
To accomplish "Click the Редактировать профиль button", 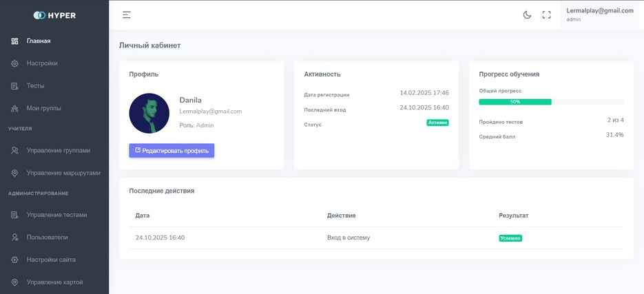I will [x=172, y=150].
